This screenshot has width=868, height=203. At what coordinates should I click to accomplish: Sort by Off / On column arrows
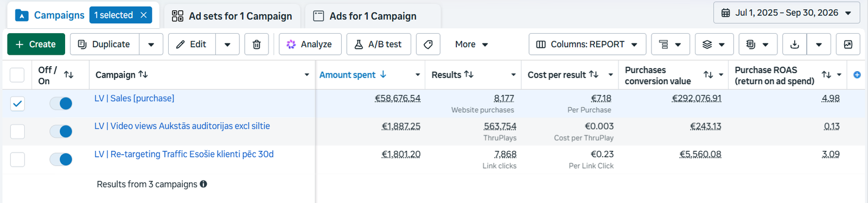point(68,75)
